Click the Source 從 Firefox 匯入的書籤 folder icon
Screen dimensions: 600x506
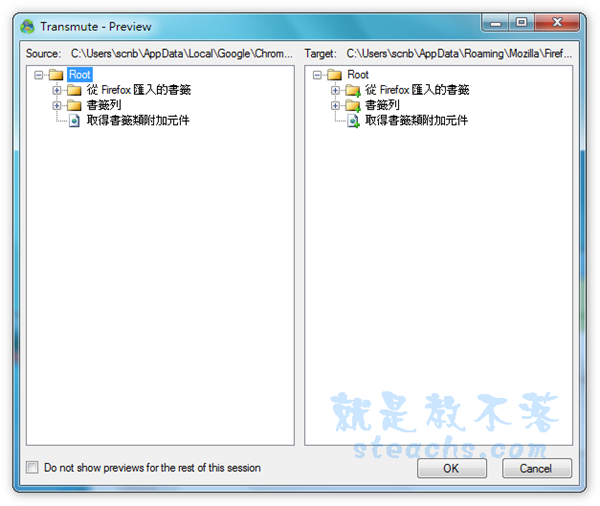click(74, 90)
